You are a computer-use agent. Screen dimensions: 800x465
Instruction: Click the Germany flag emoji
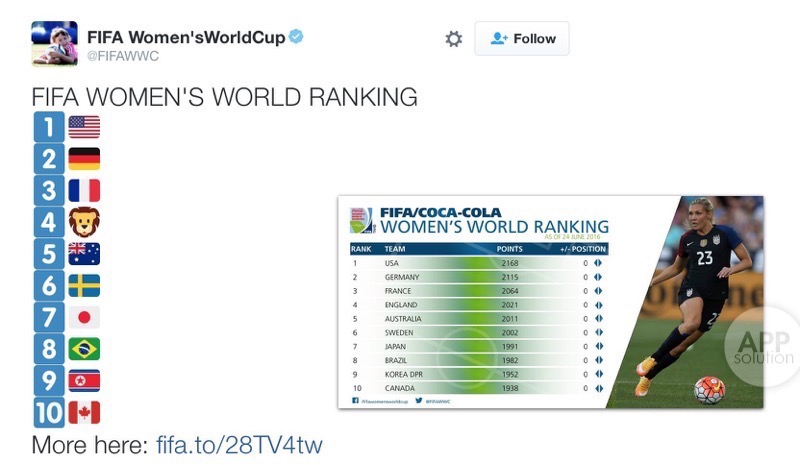point(84,159)
